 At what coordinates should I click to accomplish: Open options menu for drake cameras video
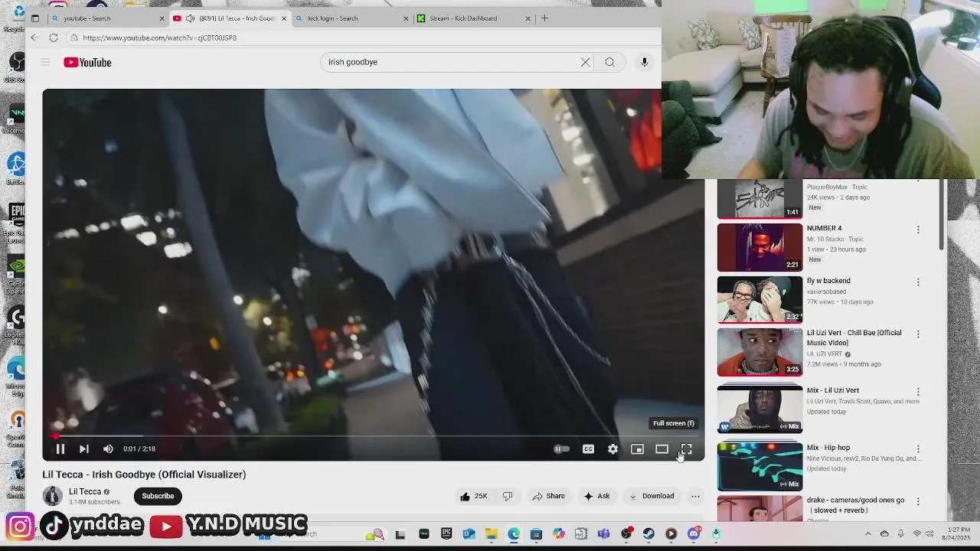(x=918, y=502)
